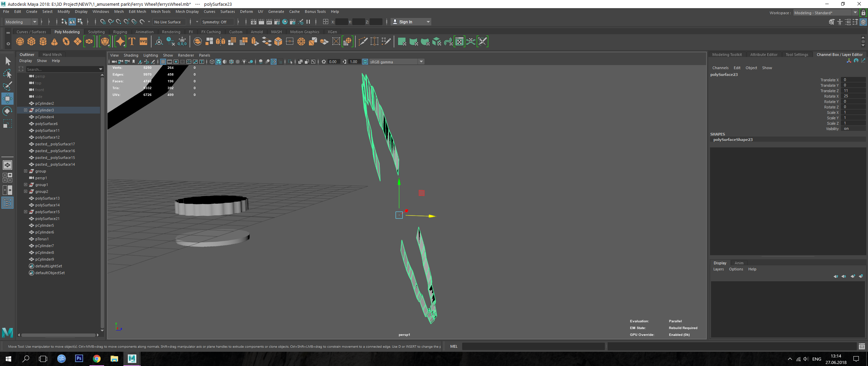Select the Rotate tool in the toolbox
This screenshot has width=868, height=366.
[x=7, y=111]
